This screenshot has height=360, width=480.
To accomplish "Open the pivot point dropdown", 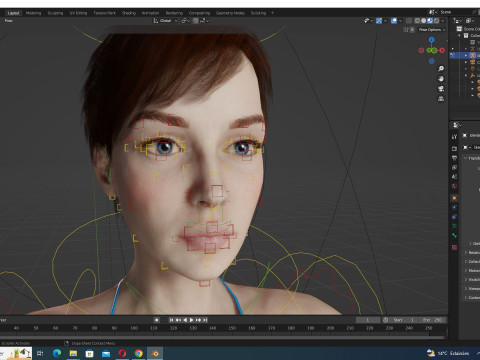I will pos(185,21).
